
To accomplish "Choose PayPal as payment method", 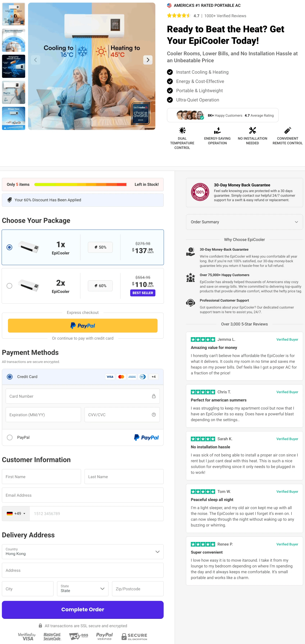I will pos(10,437).
